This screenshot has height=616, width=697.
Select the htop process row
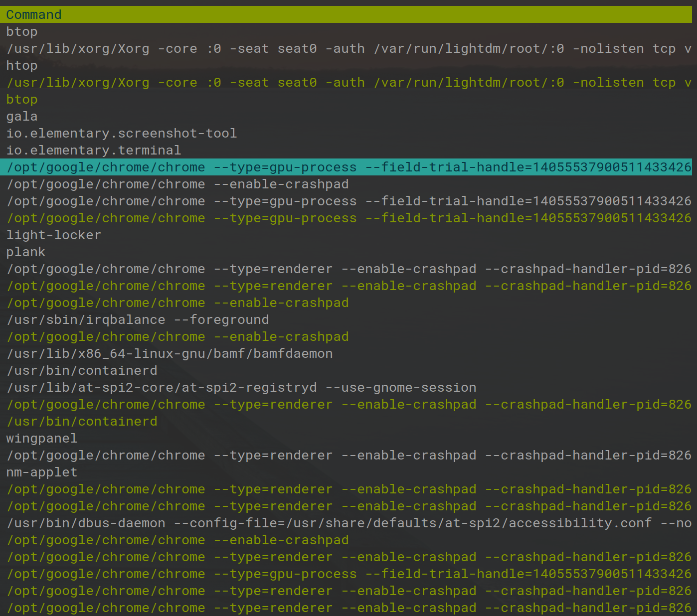tap(346, 65)
